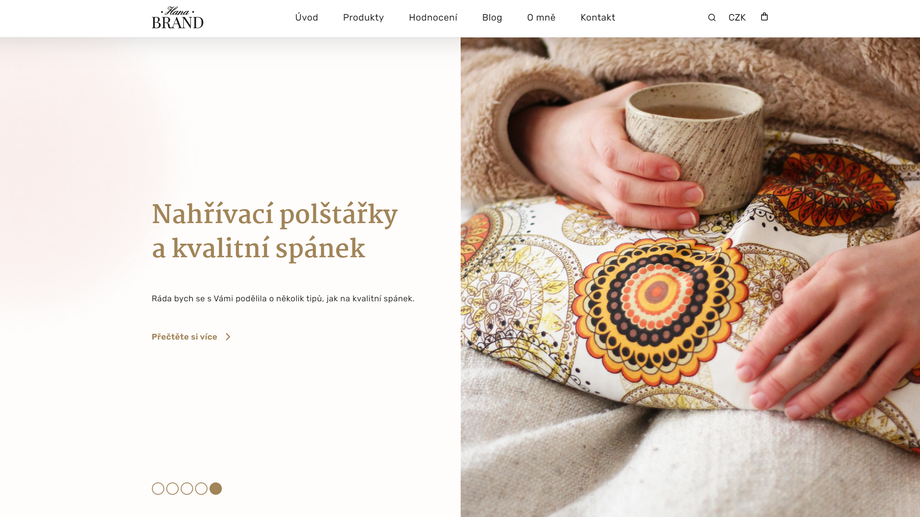Click the Ráda bych se s Vámi description text
The height and width of the screenshot is (517, 920).
click(283, 299)
